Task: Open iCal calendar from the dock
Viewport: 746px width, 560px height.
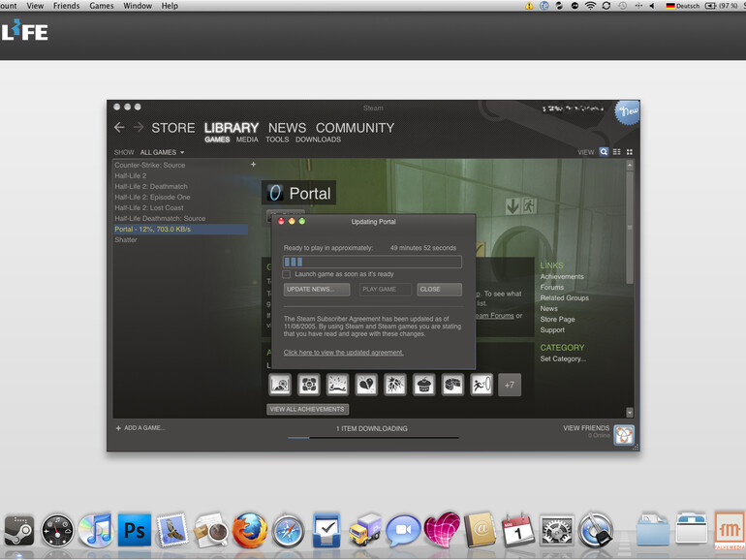Action: click(x=517, y=530)
